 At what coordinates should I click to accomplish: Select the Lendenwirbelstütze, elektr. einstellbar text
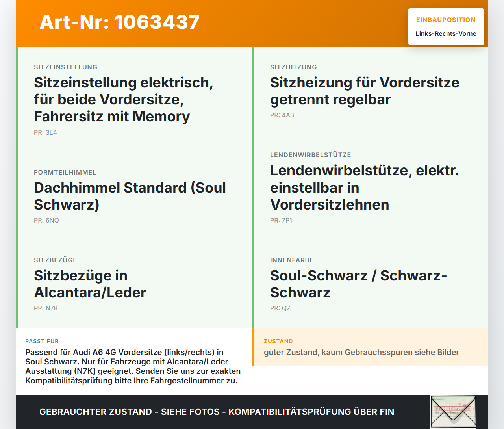click(365, 188)
